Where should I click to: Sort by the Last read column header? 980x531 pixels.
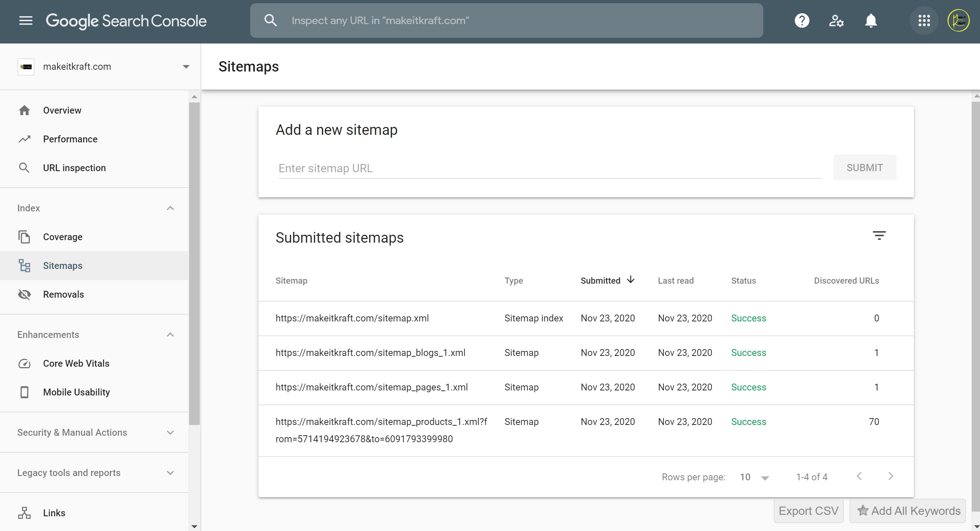pos(676,280)
